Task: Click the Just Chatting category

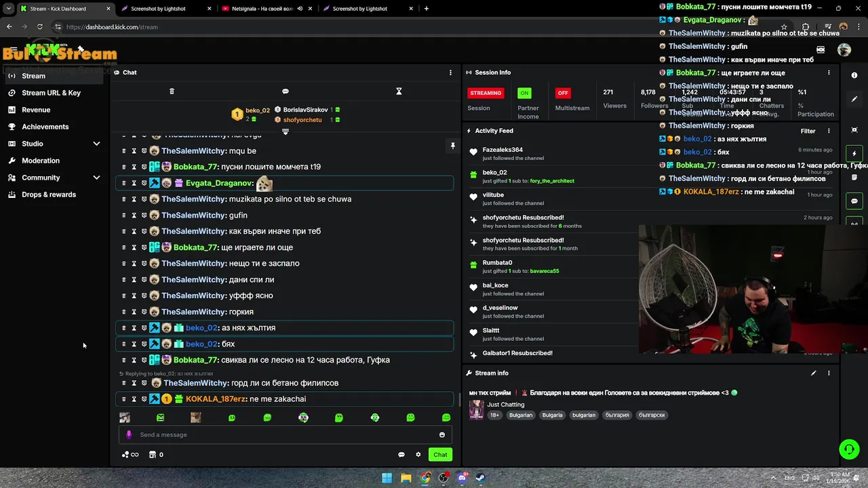Action: (x=506, y=405)
